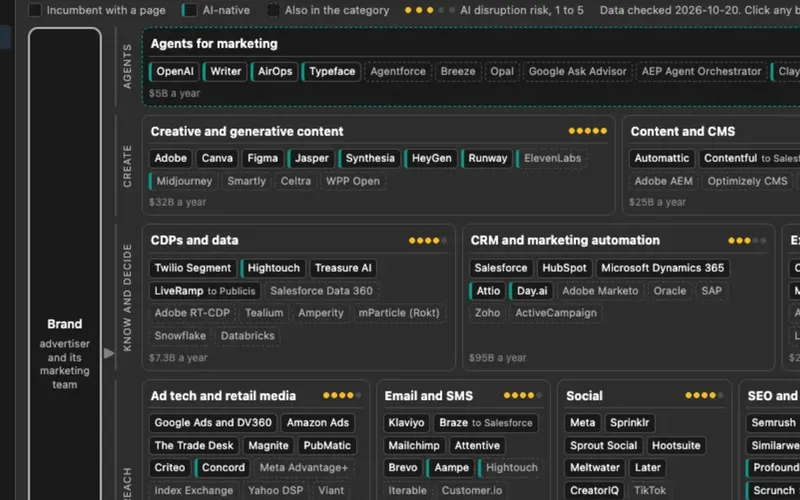Select Google Ads and DV360 chip
This screenshot has width=800, height=500.
pos(213,423)
